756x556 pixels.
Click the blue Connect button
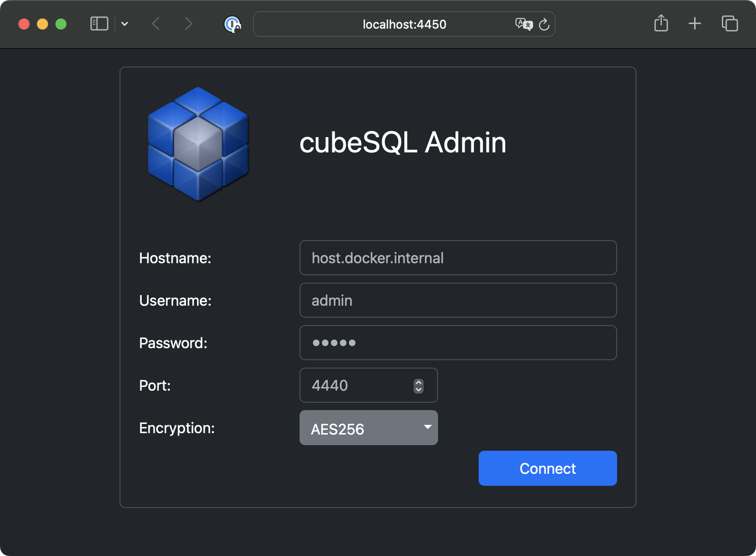click(x=548, y=468)
